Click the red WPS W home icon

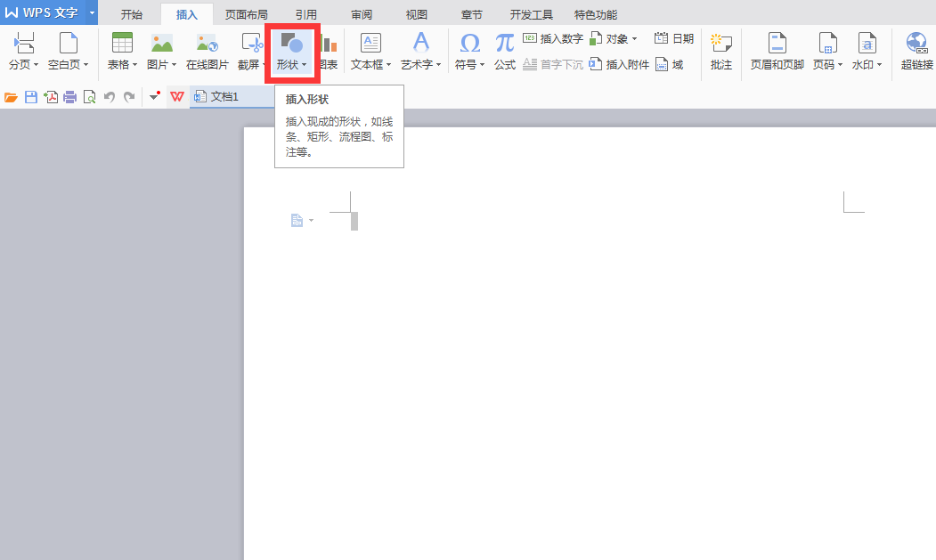click(177, 97)
